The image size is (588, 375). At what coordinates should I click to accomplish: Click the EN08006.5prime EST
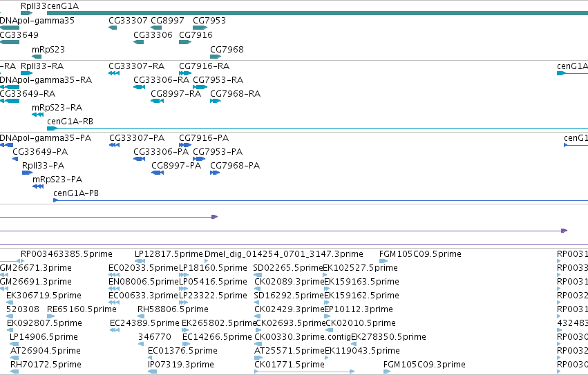tap(114, 289)
